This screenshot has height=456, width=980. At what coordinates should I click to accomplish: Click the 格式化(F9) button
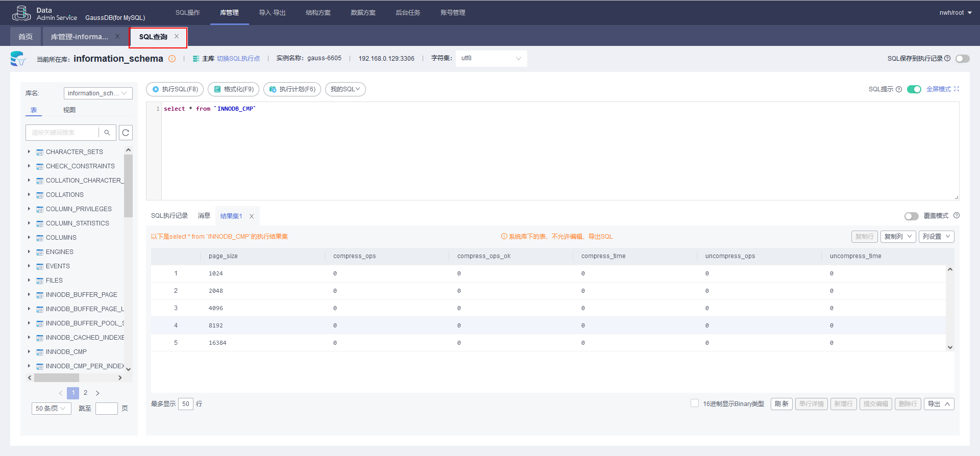pyautogui.click(x=233, y=89)
